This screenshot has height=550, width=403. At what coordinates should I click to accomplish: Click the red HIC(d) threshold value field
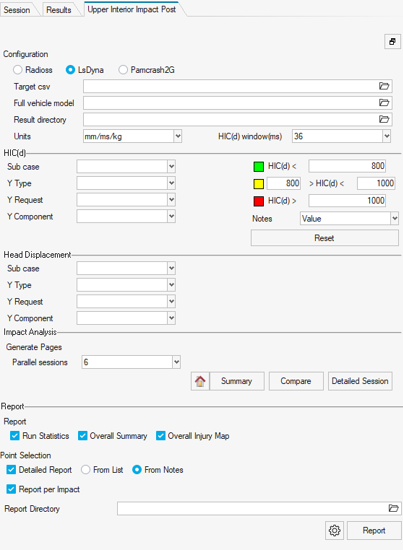point(347,201)
